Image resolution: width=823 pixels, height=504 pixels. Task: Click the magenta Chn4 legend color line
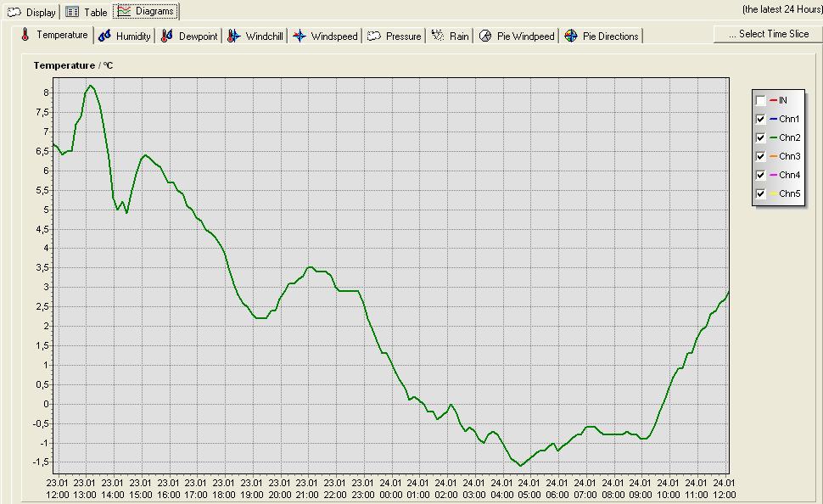773,175
